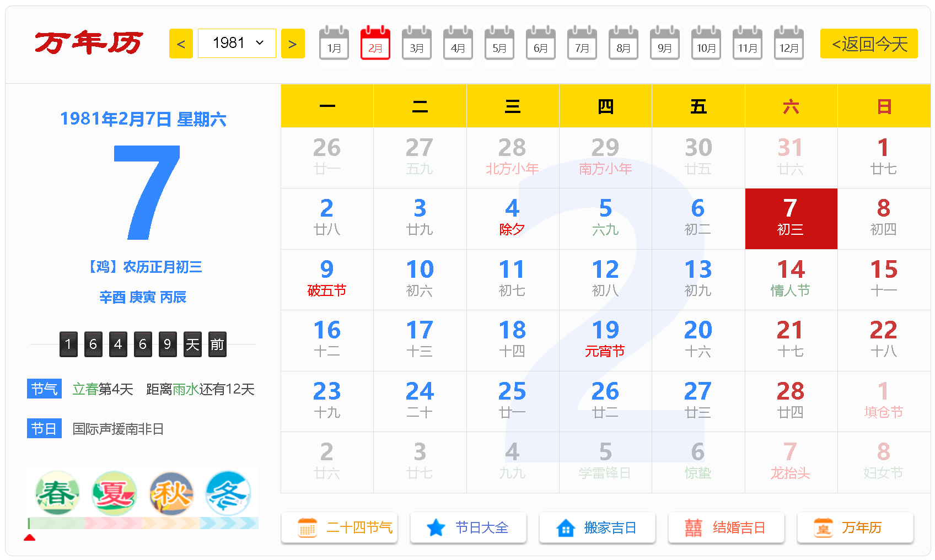935x560 pixels.
Task: Pick February 4 New Year's Eve
Action: tap(512, 218)
